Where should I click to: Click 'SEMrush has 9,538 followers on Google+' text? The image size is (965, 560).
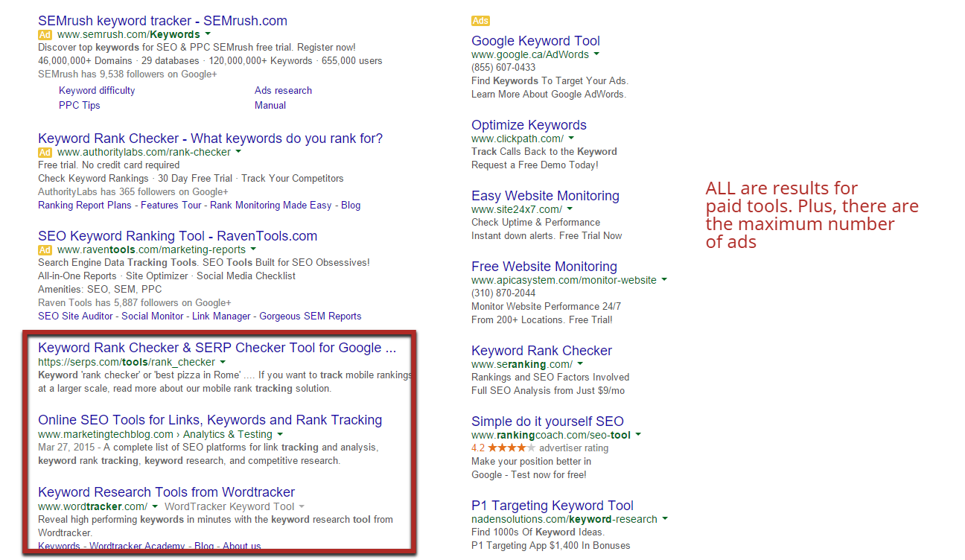[127, 74]
